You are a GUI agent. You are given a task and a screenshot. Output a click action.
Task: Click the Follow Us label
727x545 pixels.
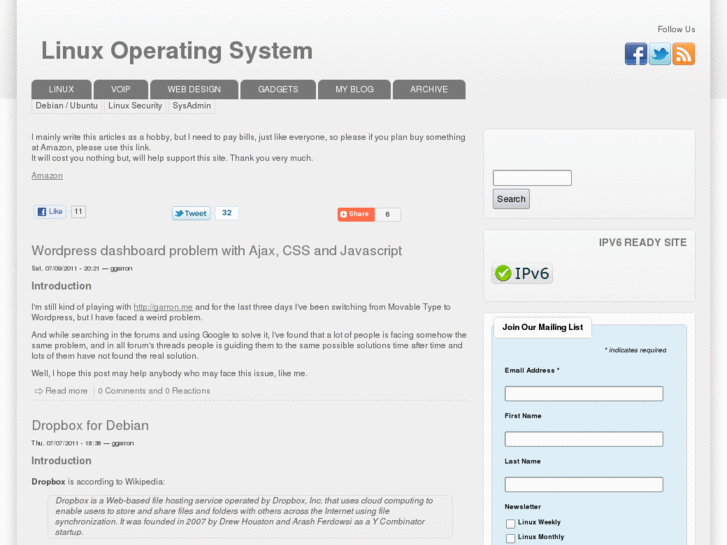[x=676, y=29]
